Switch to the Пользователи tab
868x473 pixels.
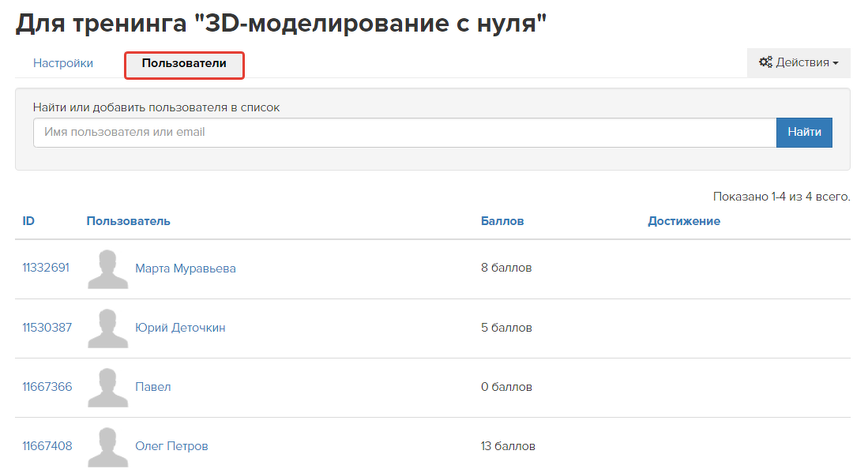click(x=184, y=64)
